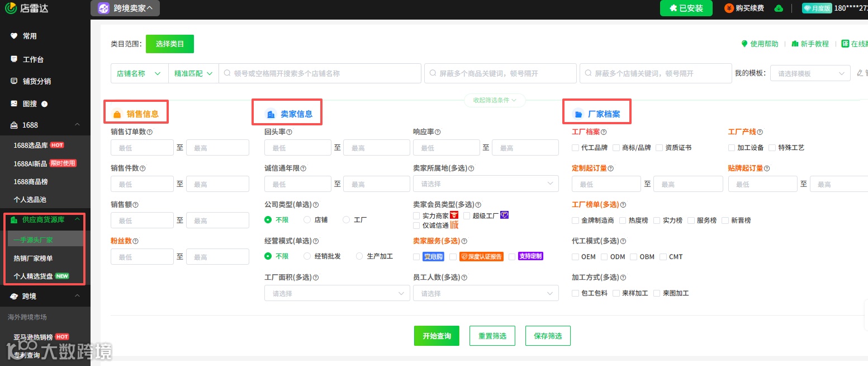Open the 跨境卖家 switcher at top
Image resolution: width=868 pixels, height=366 pixels.
(x=125, y=8)
